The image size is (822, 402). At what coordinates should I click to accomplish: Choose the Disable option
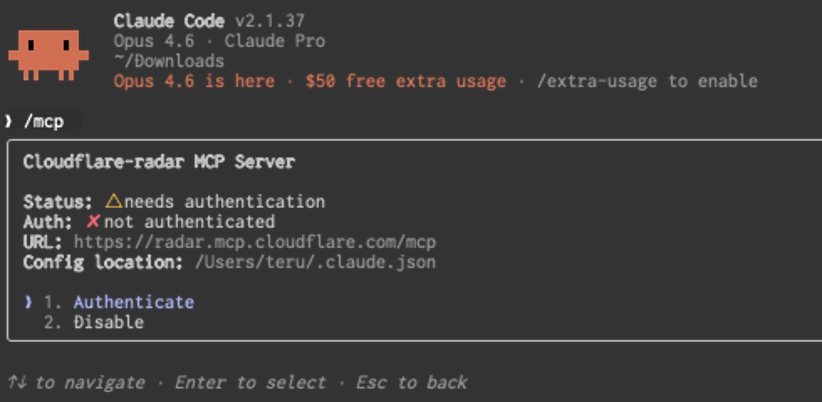tap(108, 322)
